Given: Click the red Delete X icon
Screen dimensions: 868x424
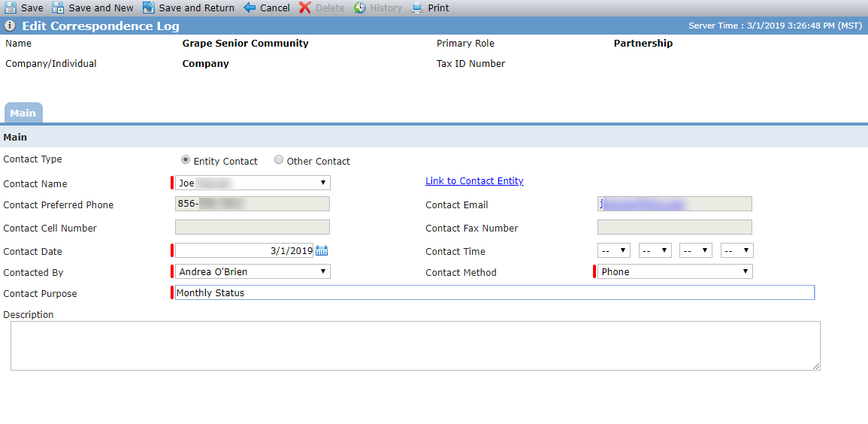Looking at the screenshot, I should pos(305,8).
